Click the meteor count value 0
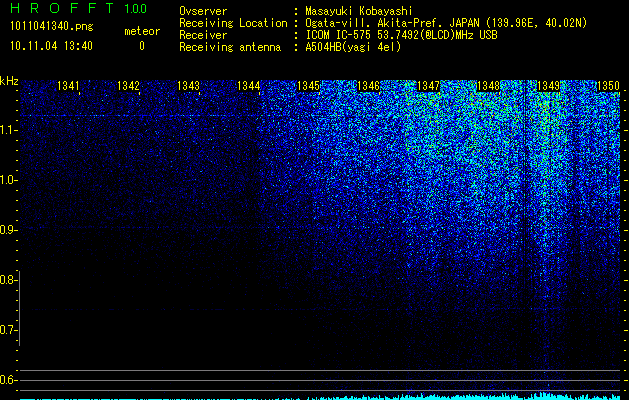629x400 pixels. click(142, 46)
